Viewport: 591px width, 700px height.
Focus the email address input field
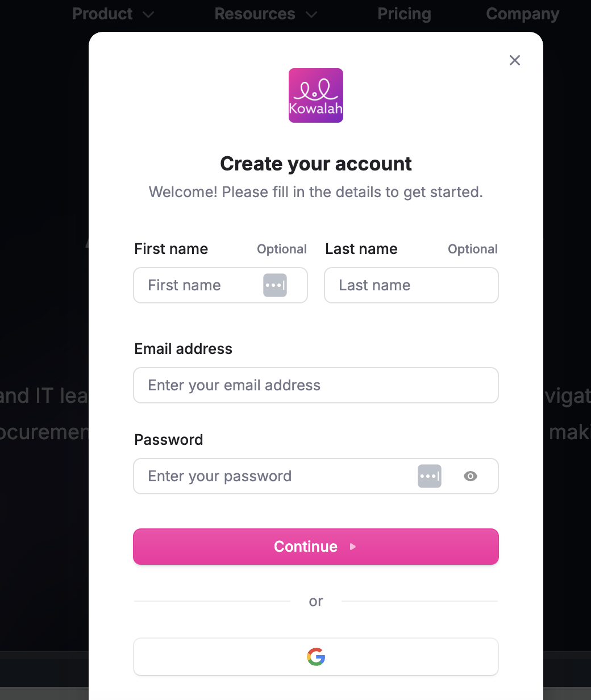[x=316, y=385]
